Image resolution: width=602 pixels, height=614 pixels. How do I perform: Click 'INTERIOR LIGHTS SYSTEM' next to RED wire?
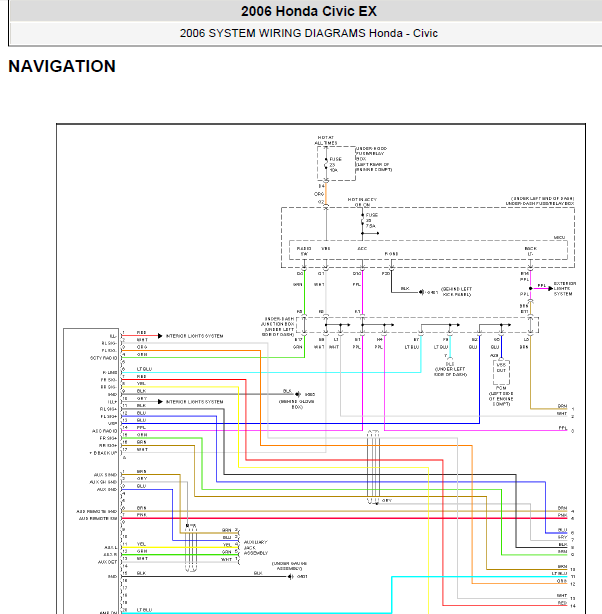194,336
